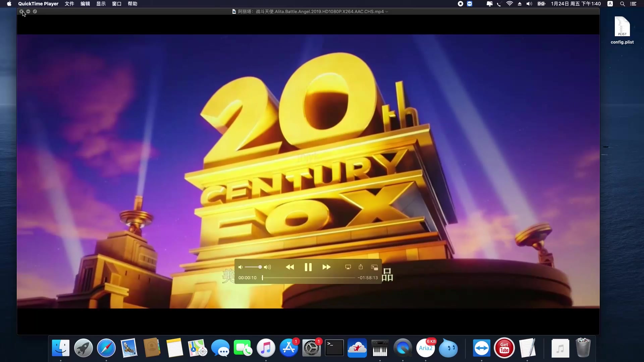Enter picture-in-picture mode
Screen dimensions: 644x362
tap(374, 267)
